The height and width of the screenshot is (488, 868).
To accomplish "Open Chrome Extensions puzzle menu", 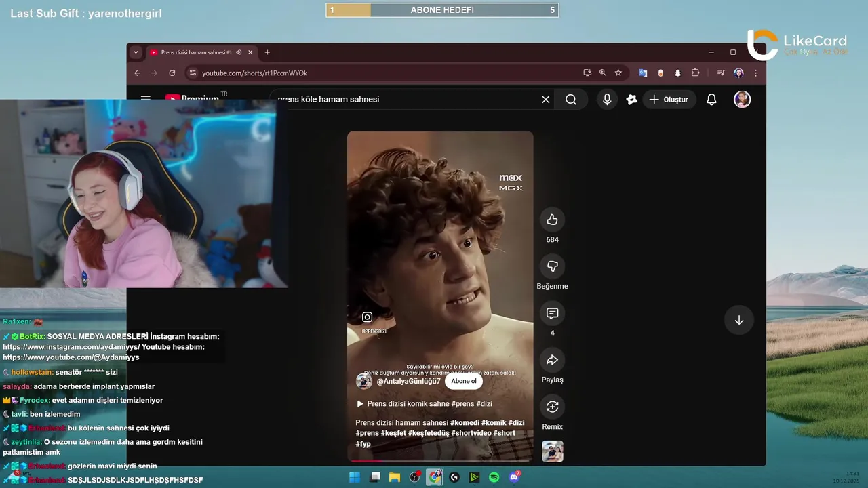I will [x=695, y=73].
